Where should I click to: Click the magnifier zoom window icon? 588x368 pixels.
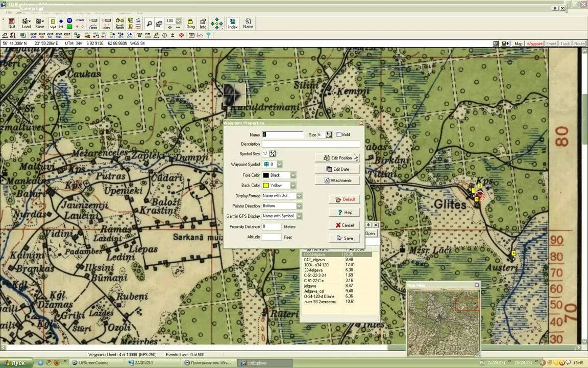click(149, 24)
